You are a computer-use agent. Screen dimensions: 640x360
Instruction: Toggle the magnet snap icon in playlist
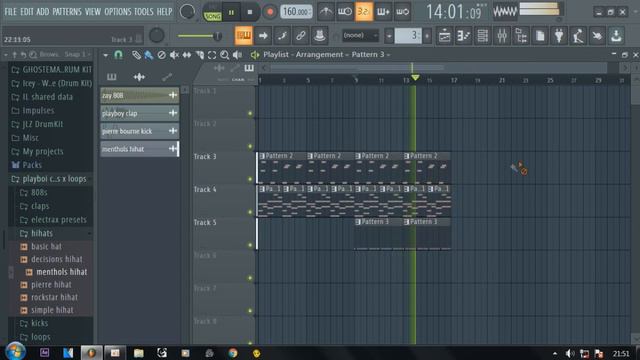pyautogui.click(x=118, y=55)
